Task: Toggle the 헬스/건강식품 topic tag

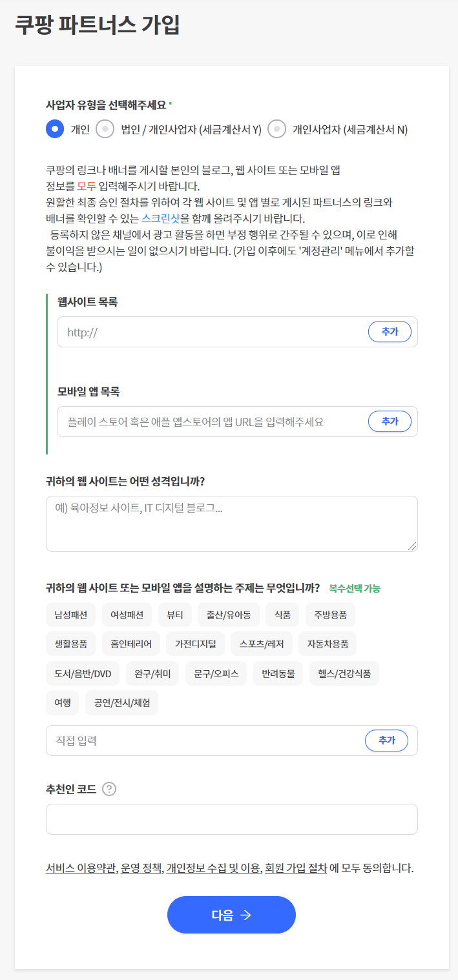Action: click(x=344, y=674)
